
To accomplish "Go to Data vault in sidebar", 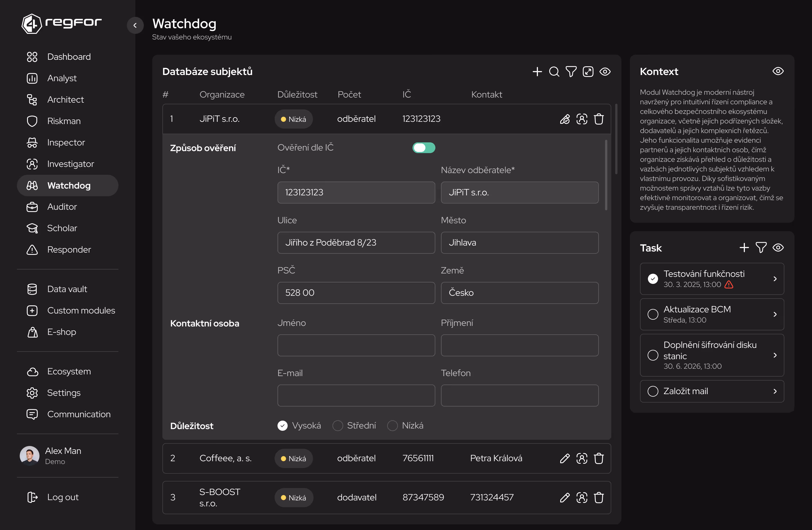I will [x=67, y=289].
